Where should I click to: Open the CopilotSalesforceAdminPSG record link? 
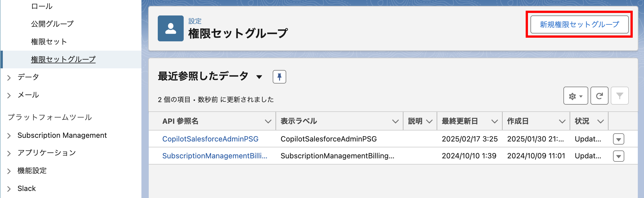pyautogui.click(x=210, y=139)
